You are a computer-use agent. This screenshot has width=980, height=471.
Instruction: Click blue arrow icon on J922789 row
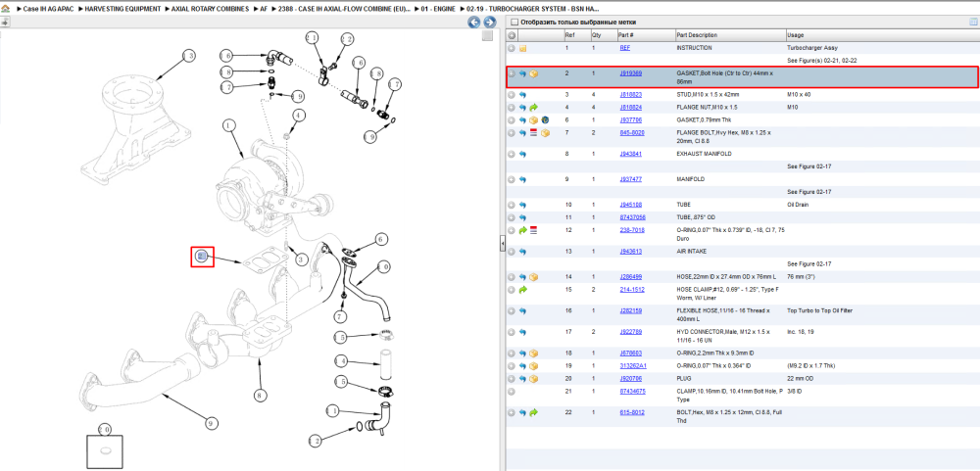point(522,332)
